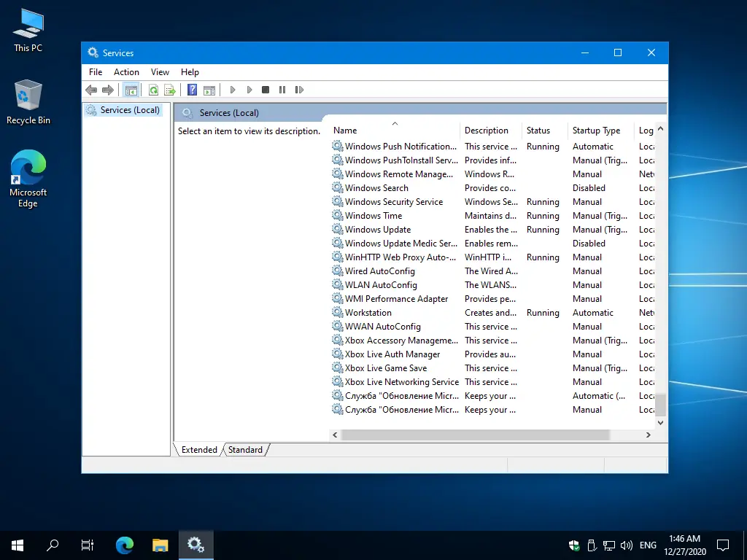Open the View menu
Screen dimensions: 747x560
pos(160,71)
